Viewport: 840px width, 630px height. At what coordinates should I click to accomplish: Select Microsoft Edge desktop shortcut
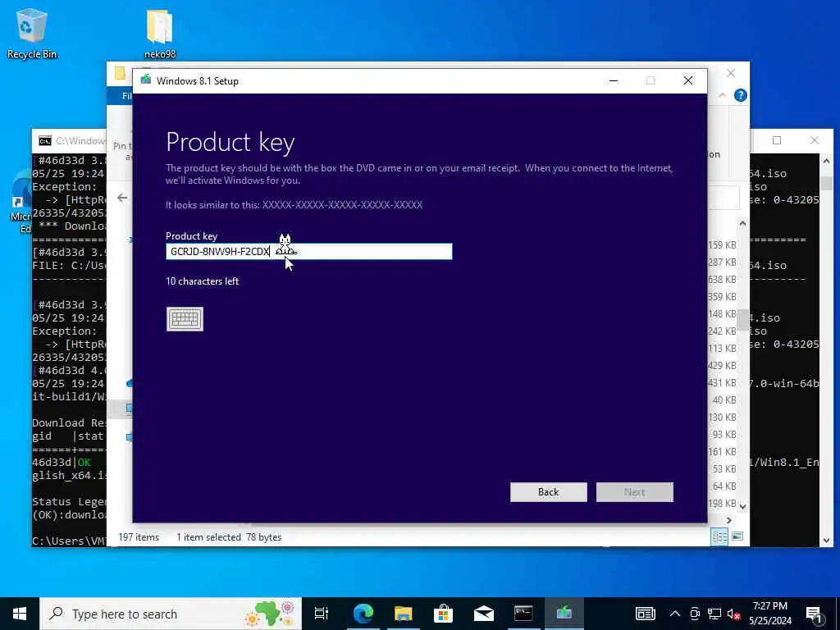click(x=21, y=203)
